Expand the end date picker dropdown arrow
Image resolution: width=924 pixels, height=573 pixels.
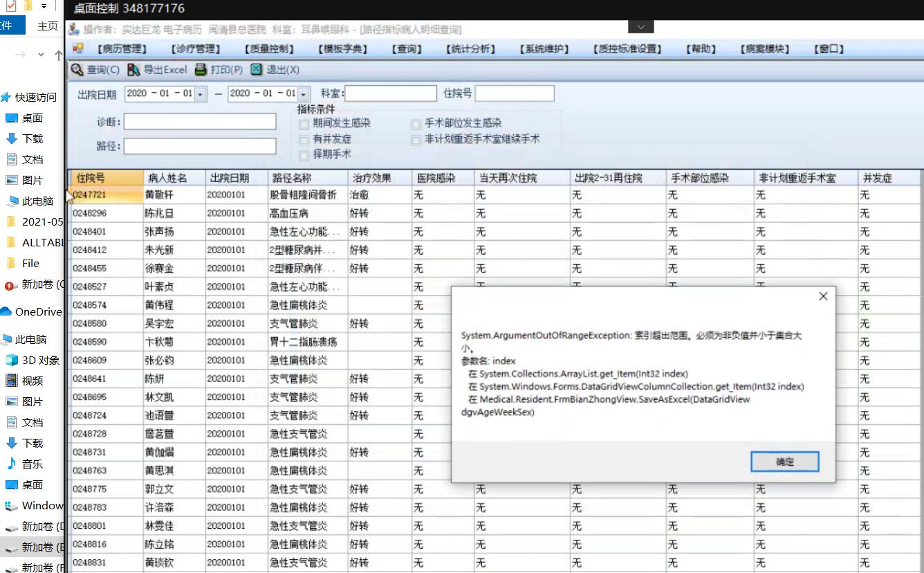click(304, 94)
